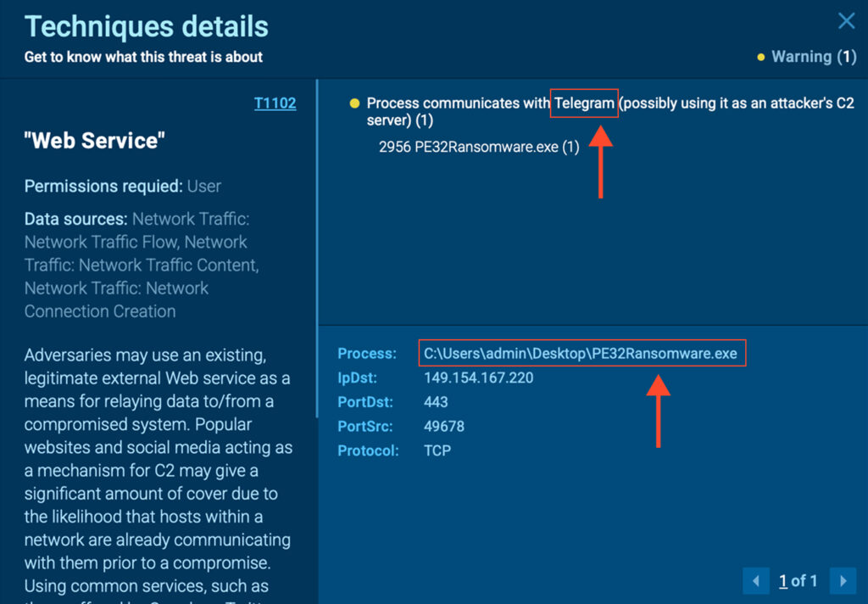This screenshot has width=868, height=604.
Task: Click the yellow dot beside Warning count
Action: click(x=761, y=58)
